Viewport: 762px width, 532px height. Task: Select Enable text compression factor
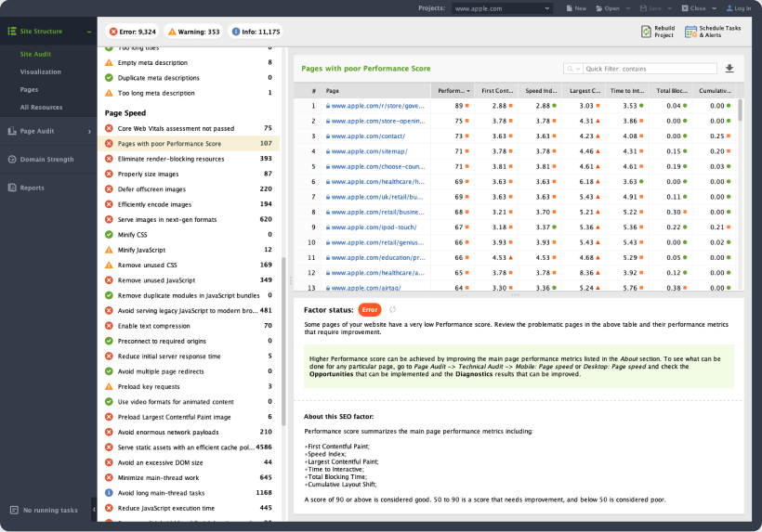click(x=190, y=326)
